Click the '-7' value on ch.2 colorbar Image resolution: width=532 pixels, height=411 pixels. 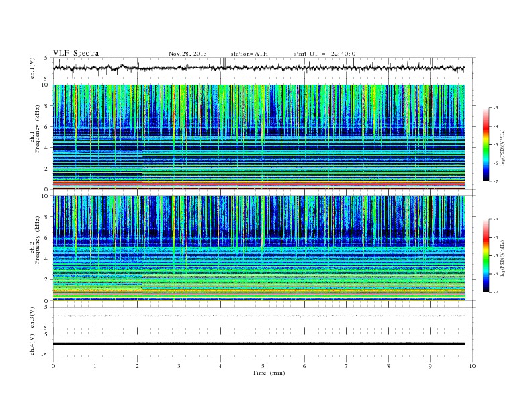[x=495, y=292]
